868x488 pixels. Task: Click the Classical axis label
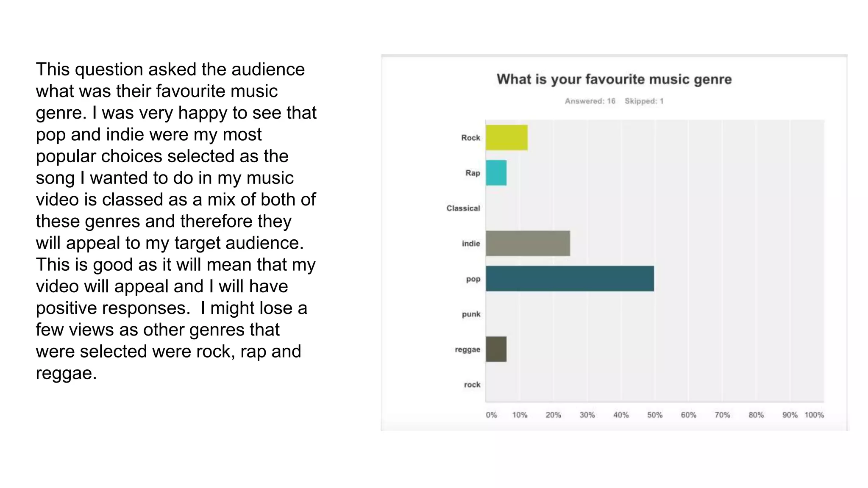click(463, 208)
